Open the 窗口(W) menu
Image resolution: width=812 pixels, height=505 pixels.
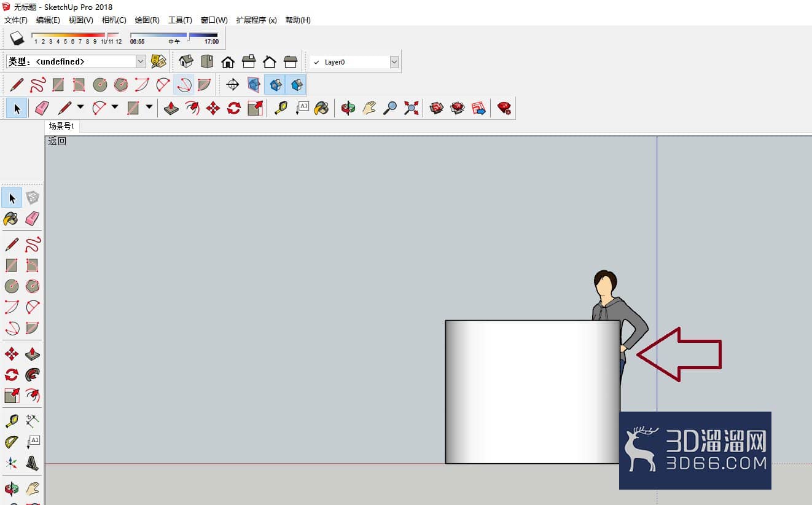pyautogui.click(x=214, y=20)
